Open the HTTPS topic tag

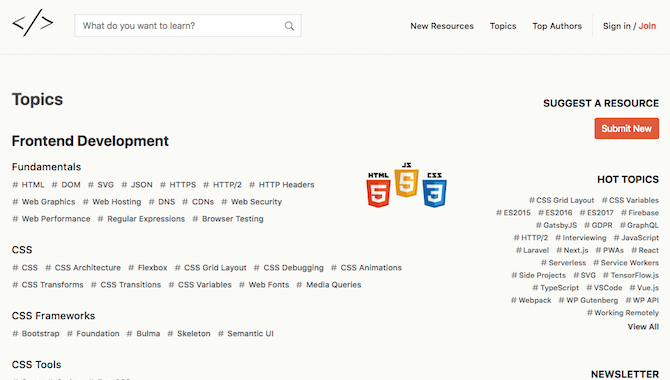click(178, 185)
